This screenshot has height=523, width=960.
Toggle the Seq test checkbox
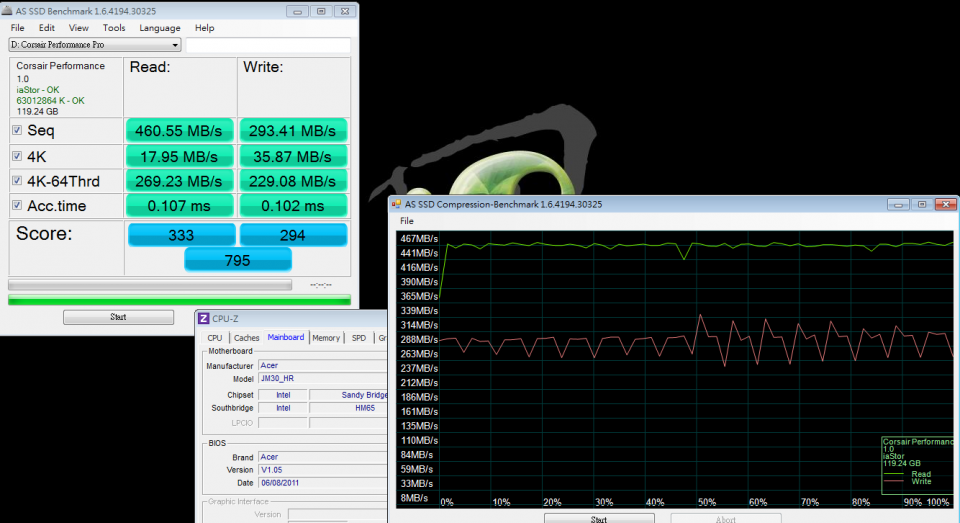(17, 130)
